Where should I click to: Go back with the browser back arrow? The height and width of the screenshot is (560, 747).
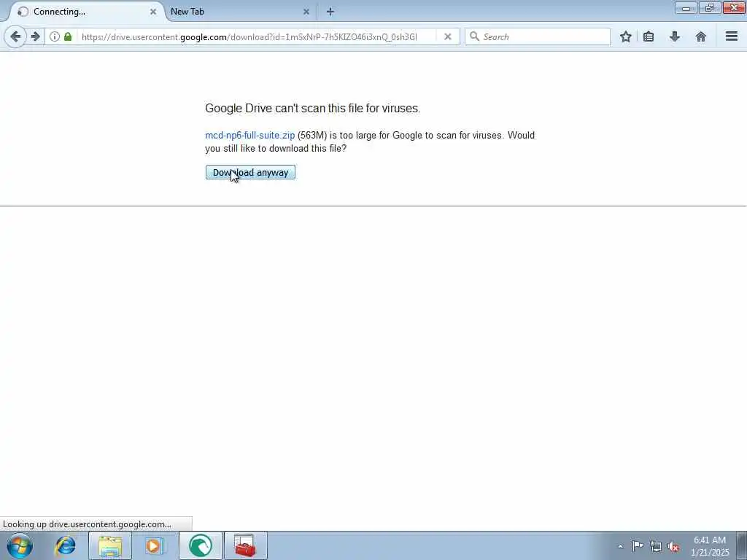coord(15,36)
